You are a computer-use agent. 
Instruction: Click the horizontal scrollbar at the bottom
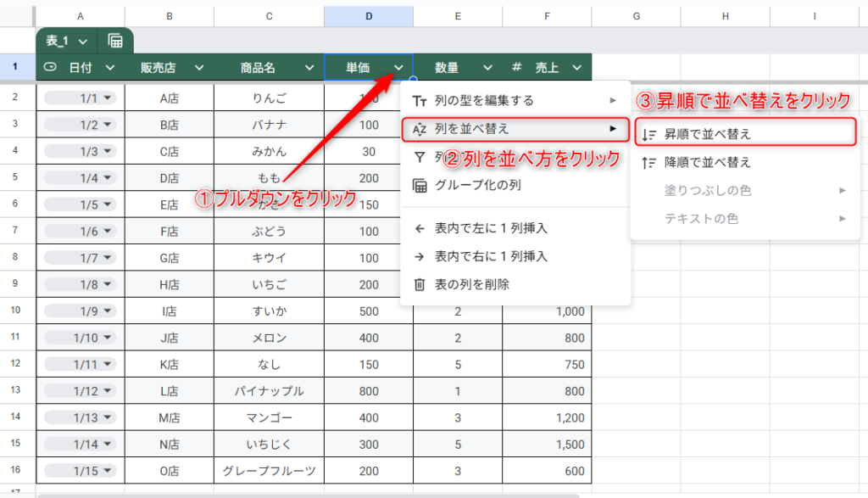[x=305, y=495]
